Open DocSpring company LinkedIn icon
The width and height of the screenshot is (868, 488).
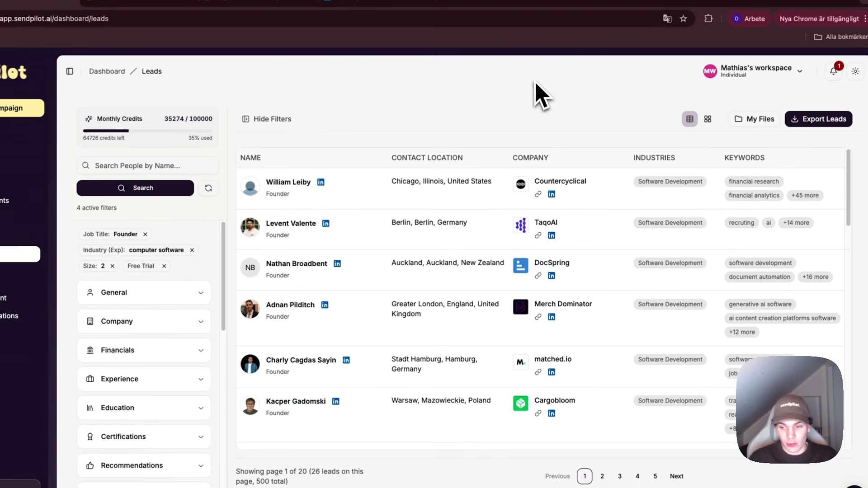[552, 276]
